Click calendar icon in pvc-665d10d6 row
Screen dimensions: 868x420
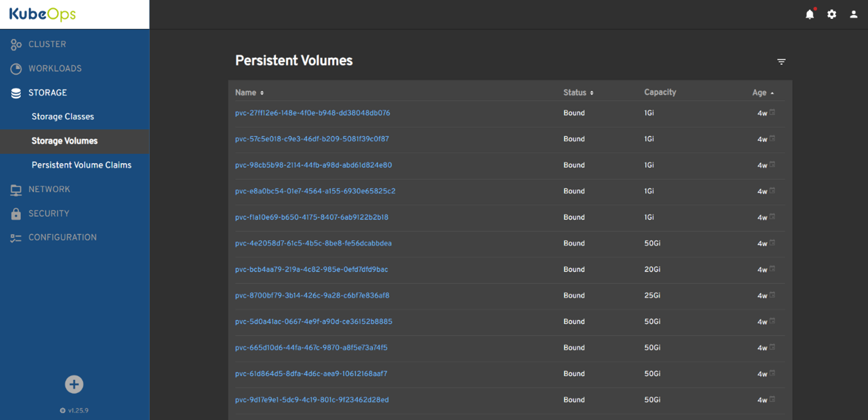pyautogui.click(x=772, y=347)
